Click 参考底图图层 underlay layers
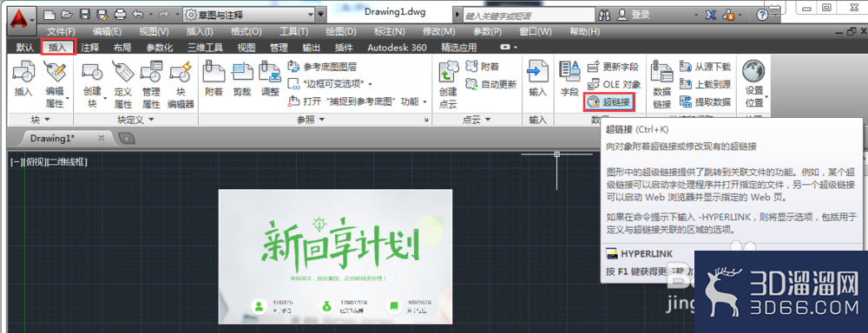Screen dimensions: 868x333 (323, 67)
